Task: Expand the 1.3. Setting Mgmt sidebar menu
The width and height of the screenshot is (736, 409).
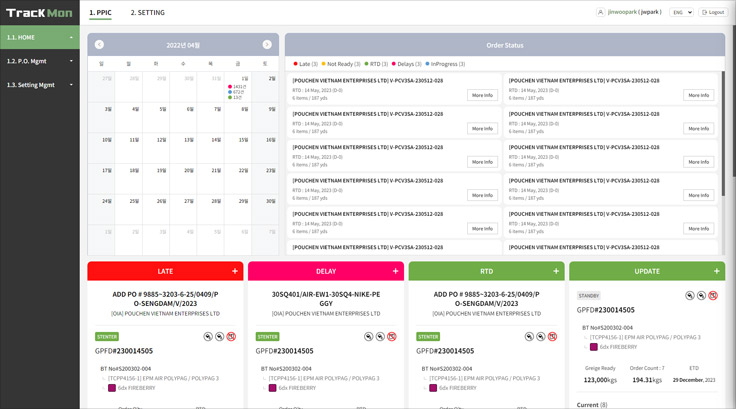Action: (40, 85)
